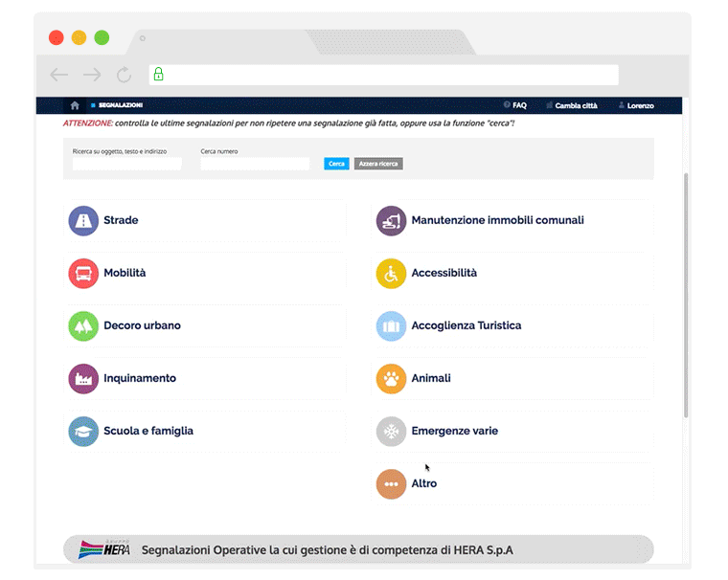Open the Emergenze varie link
728x580 pixels.
pyautogui.click(x=455, y=431)
